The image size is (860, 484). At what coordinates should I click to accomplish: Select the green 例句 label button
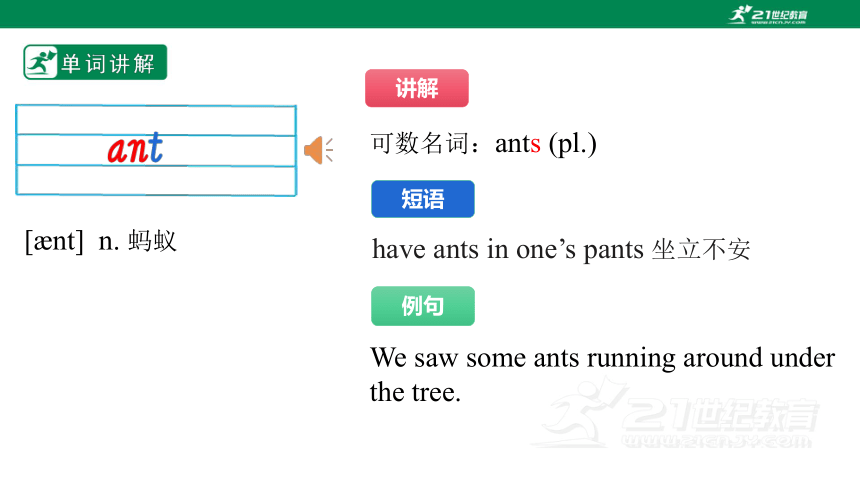423,306
